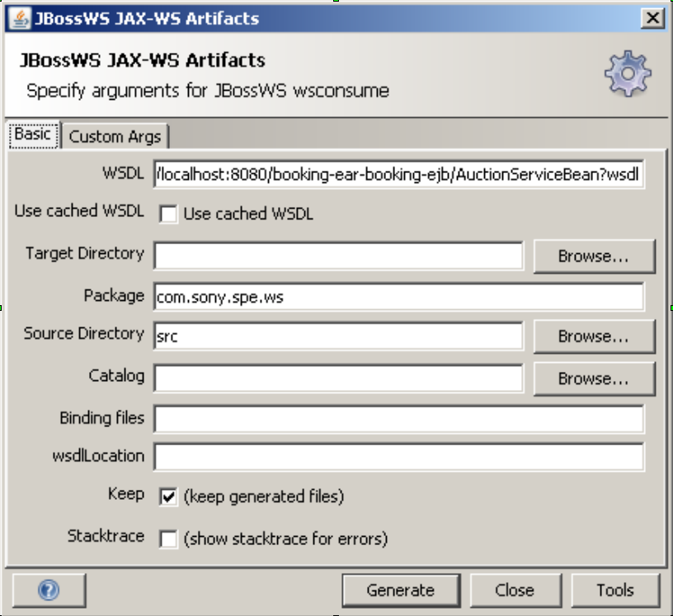The image size is (673, 616).
Task: Switch to the Custom Args tab
Action: [x=115, y=137]
